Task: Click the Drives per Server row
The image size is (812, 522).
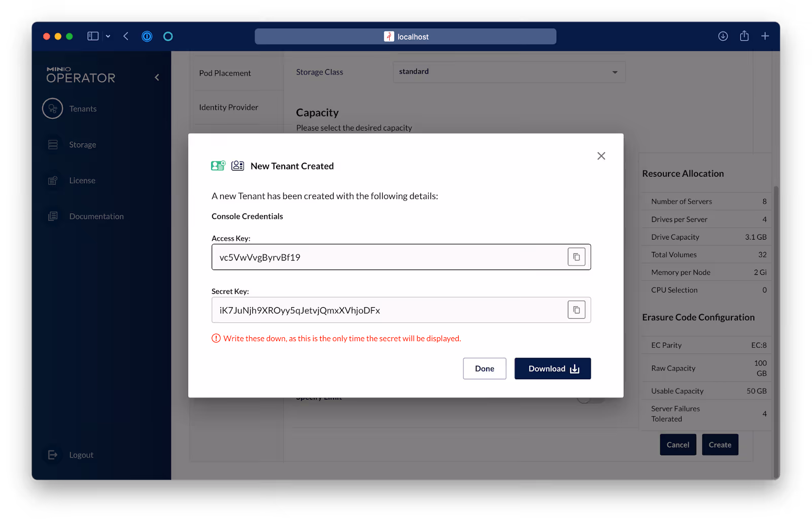Action: [706, 219]
